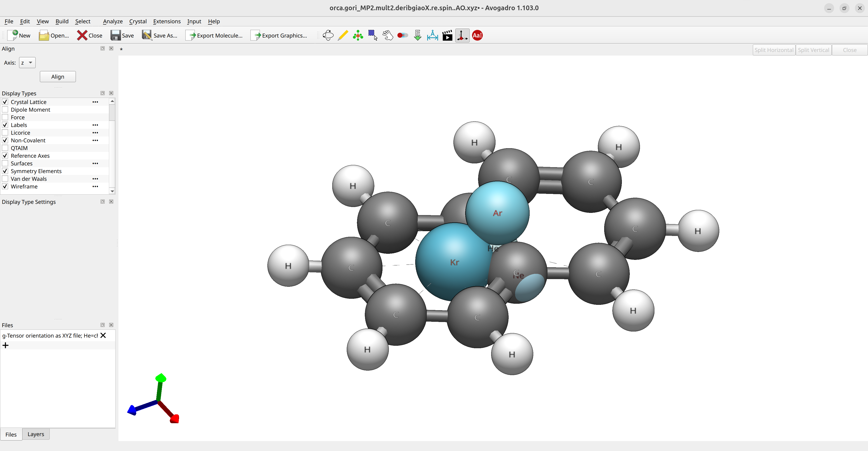
Task: Select the Navigate rotation tool
Action: coord(328,35)
